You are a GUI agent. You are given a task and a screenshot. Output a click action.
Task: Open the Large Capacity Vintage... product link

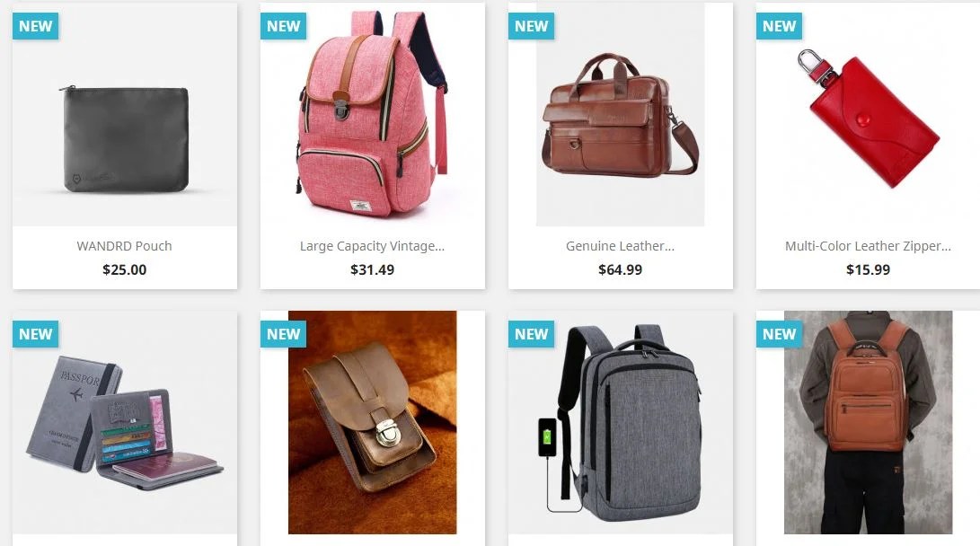point(373,246)
